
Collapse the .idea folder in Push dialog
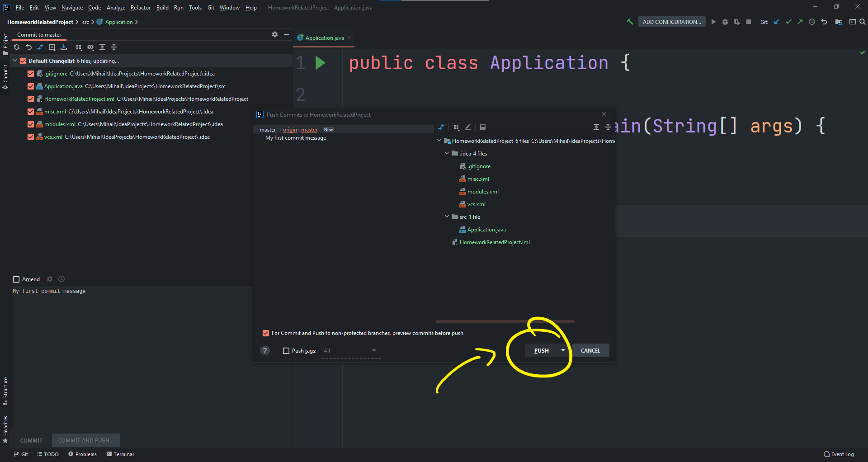click(x=447, y=153)
